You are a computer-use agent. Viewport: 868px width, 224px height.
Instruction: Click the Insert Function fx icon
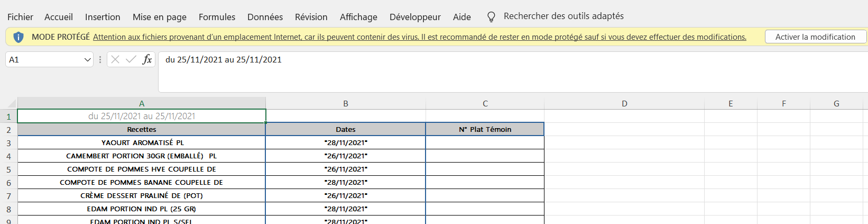147,59
